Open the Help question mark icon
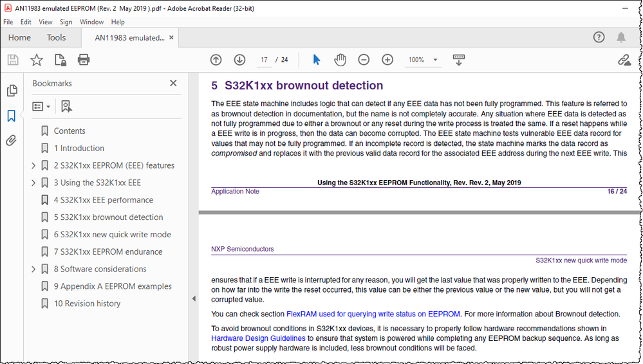 (599, 37)
